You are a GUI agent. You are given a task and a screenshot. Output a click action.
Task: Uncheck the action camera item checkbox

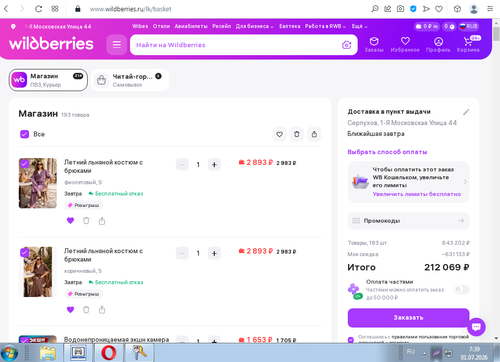tap(24, 340)
